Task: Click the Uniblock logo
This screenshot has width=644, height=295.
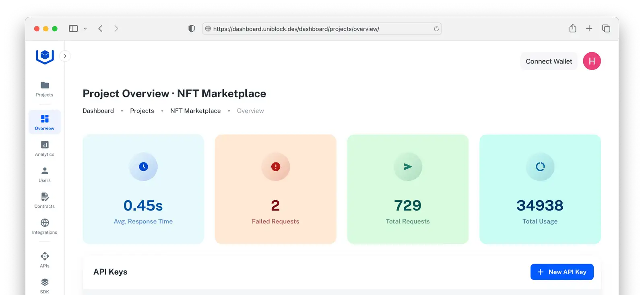Action: pos(45,56)
